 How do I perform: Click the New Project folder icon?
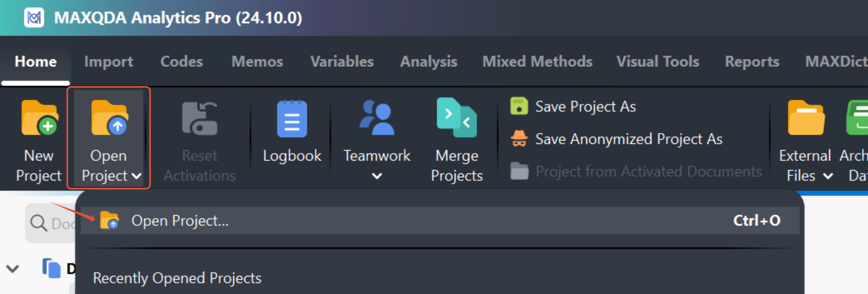tap(39, 118)
